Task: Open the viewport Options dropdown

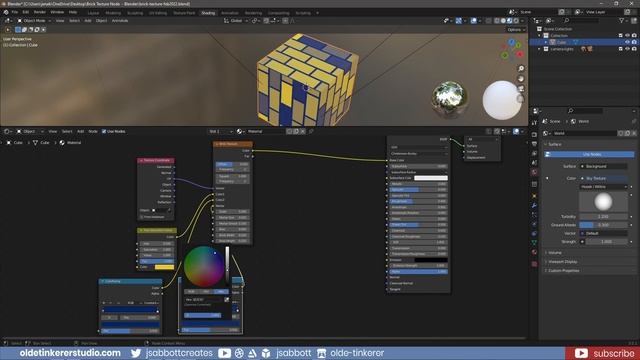Action: coord(516,30)
